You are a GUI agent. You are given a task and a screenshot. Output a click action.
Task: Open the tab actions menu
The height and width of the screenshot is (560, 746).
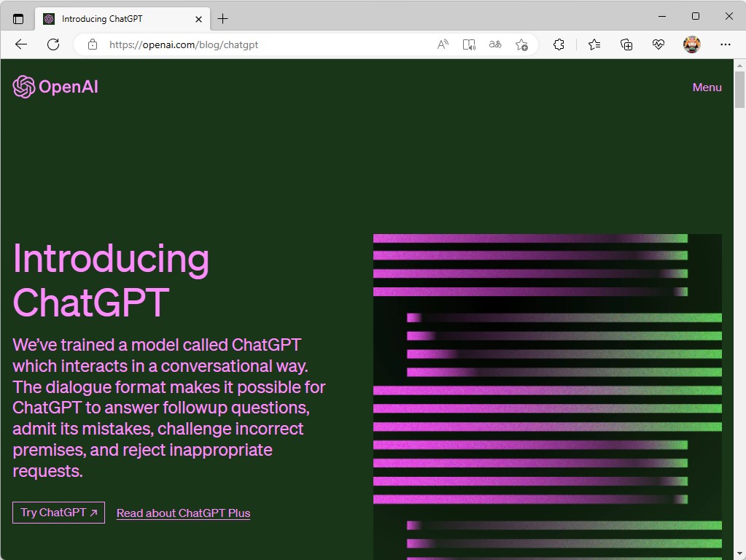click(x=18, y=18)
